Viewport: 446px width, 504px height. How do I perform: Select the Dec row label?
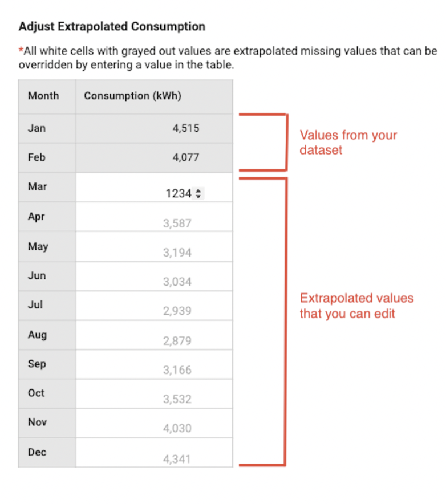[37, 452]
